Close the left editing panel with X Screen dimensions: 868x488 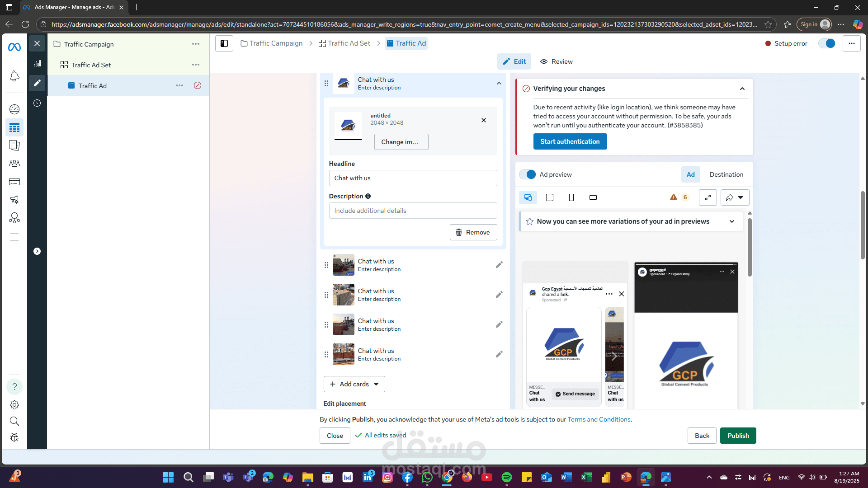pos(37,43)
